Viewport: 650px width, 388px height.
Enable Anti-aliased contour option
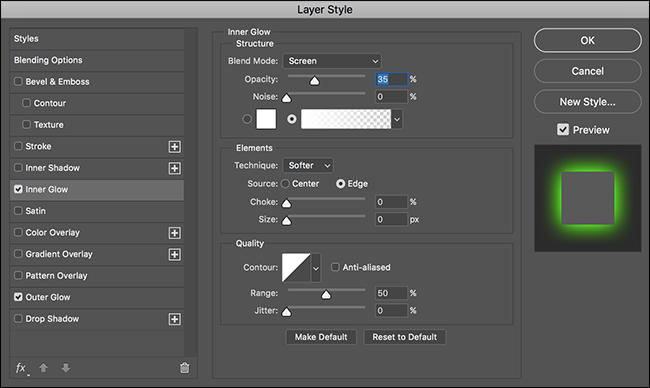(x=335, y=267)
